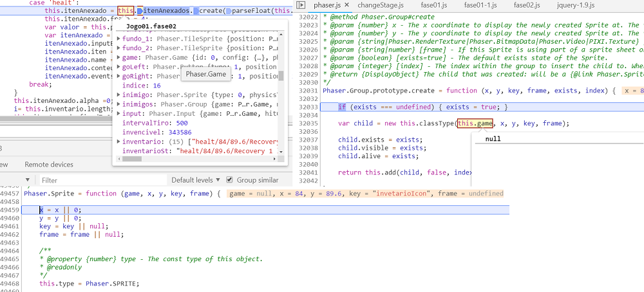Expand the goLeft button property
644x292 pixels.
(118, 67)
